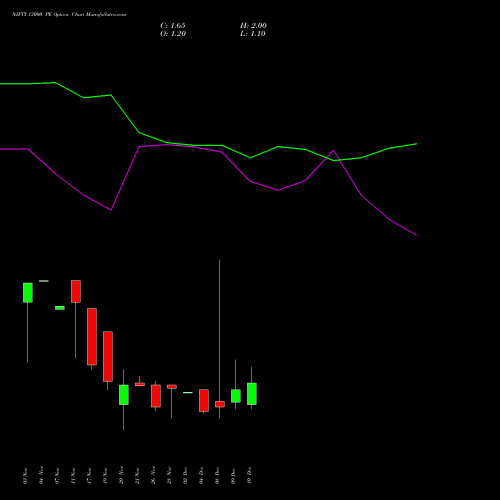Click the close value C: 1.65
This screenshot has height=500, width=500.
click(x=173, y=26)
